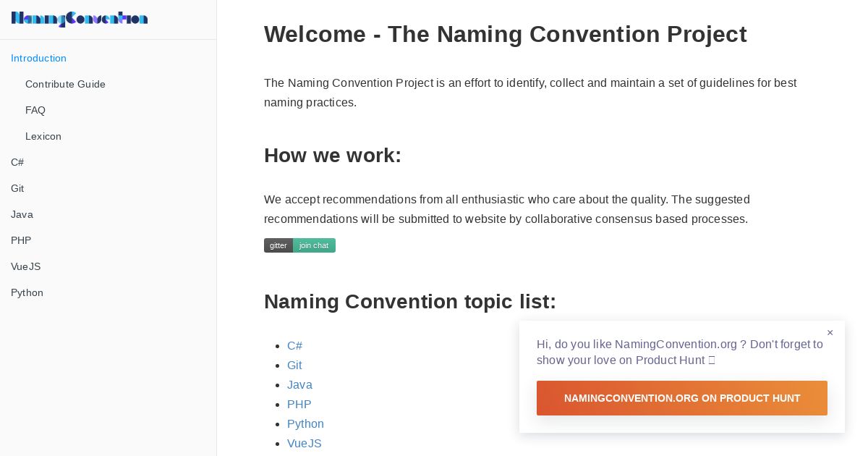868x456 pixels.
Task: Click the Welcome page title heading
Action: [505, 34]
